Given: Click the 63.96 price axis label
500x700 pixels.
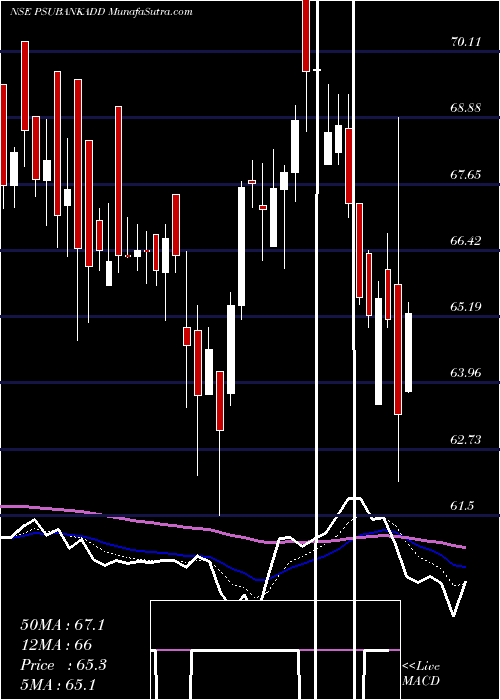Looking at the screenshot, I should pyautogui.click(x=466, y=373).
